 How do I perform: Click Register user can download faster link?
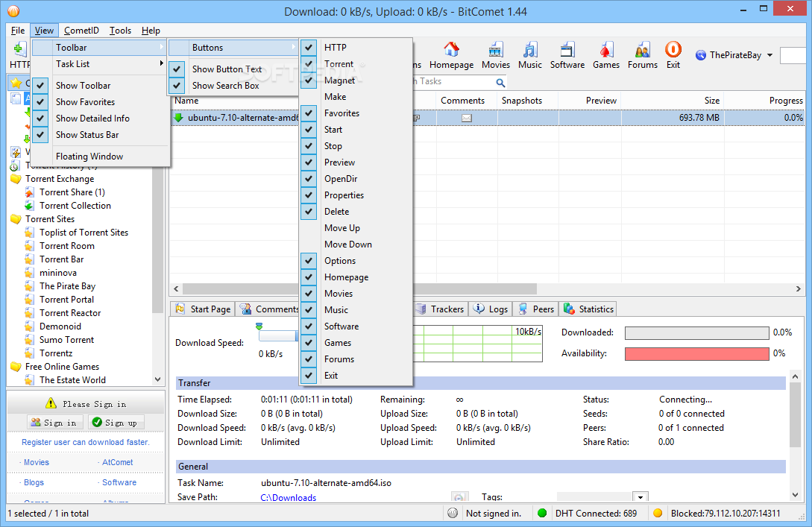click(86, 442)
